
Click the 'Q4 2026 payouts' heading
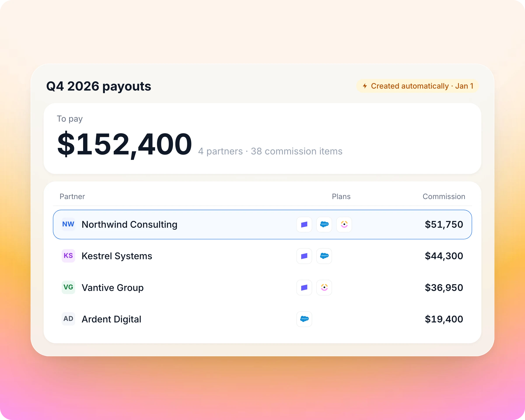click(99, 86)
